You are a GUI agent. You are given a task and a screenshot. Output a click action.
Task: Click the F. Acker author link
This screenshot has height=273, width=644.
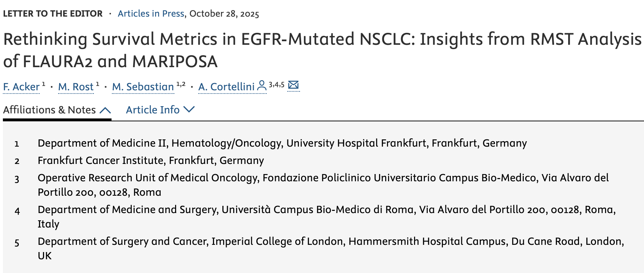click(x=21, y=87)
